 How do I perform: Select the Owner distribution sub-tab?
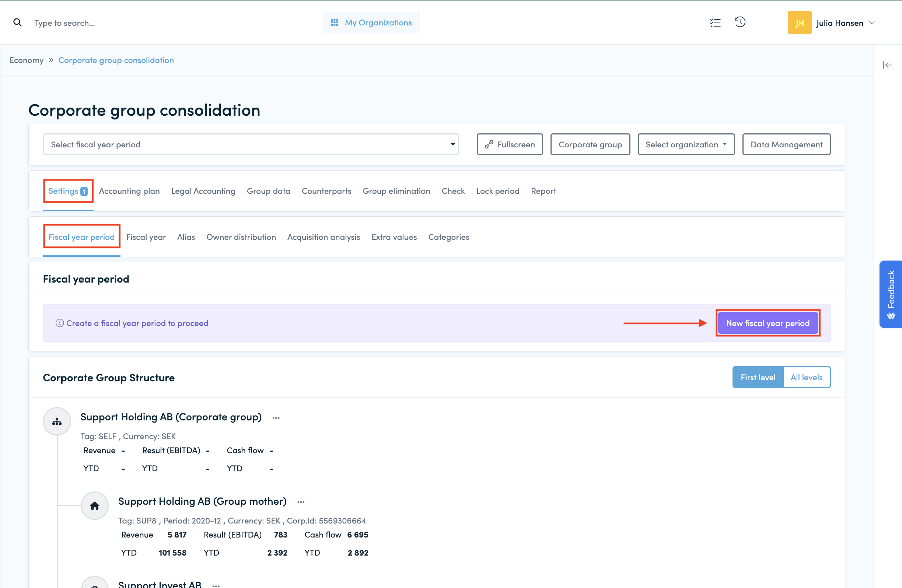point(241,237)
